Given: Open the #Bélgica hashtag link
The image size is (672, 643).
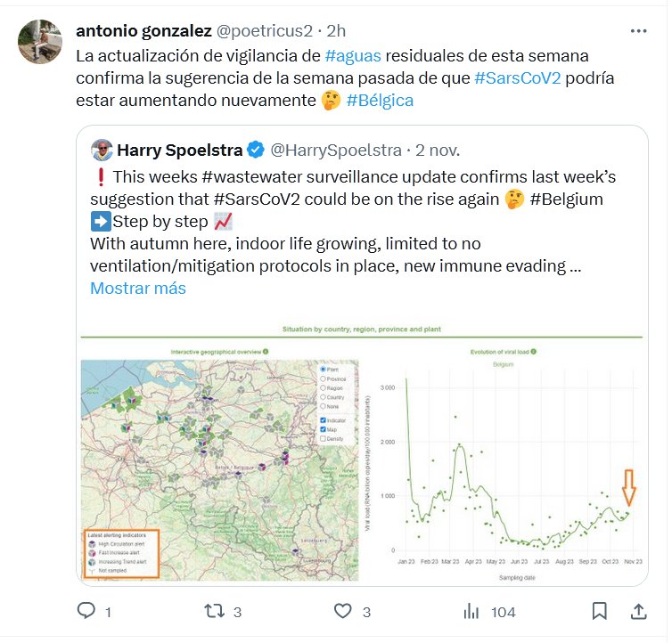Looking at the screenshot, I should pos(380,101).
